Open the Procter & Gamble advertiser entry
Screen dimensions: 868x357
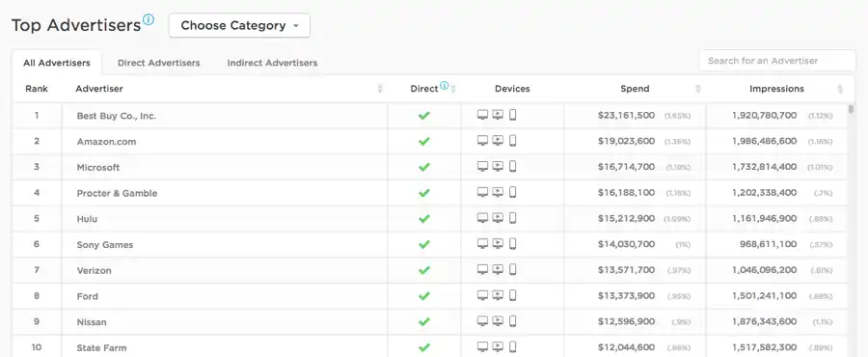click(x=117, y=193)
